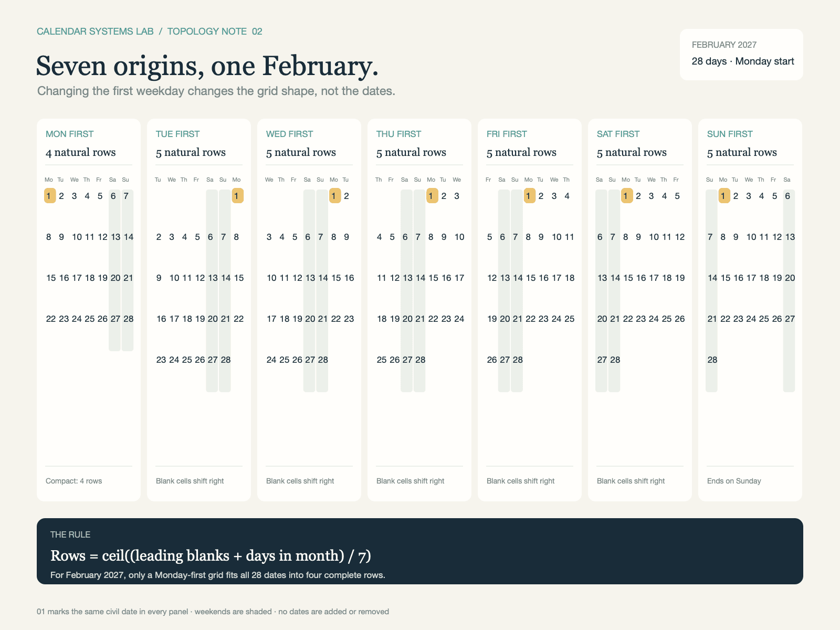
Task: Select date 28 in TUE FIRST panel
Action: click(226, 360)
